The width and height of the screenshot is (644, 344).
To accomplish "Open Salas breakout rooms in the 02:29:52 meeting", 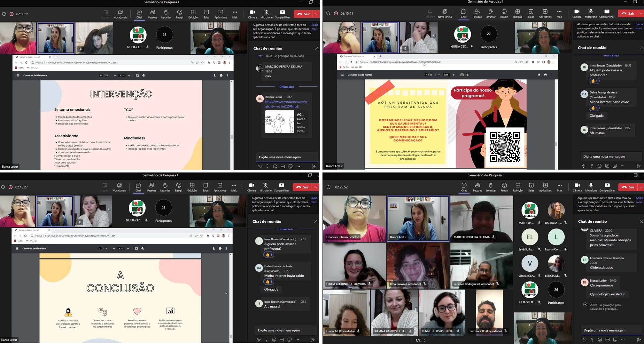I will 531,187.
